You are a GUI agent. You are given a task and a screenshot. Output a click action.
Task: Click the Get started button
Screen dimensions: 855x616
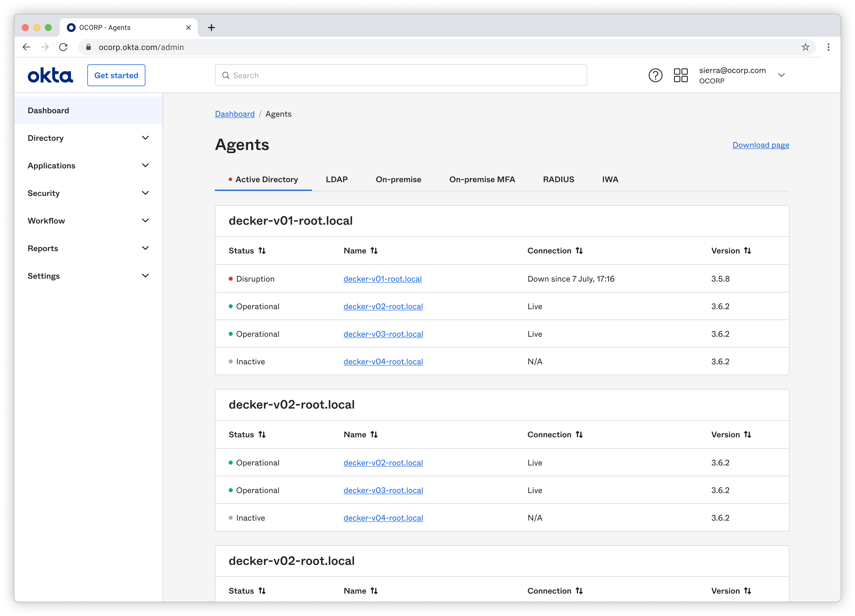(116, 75)
